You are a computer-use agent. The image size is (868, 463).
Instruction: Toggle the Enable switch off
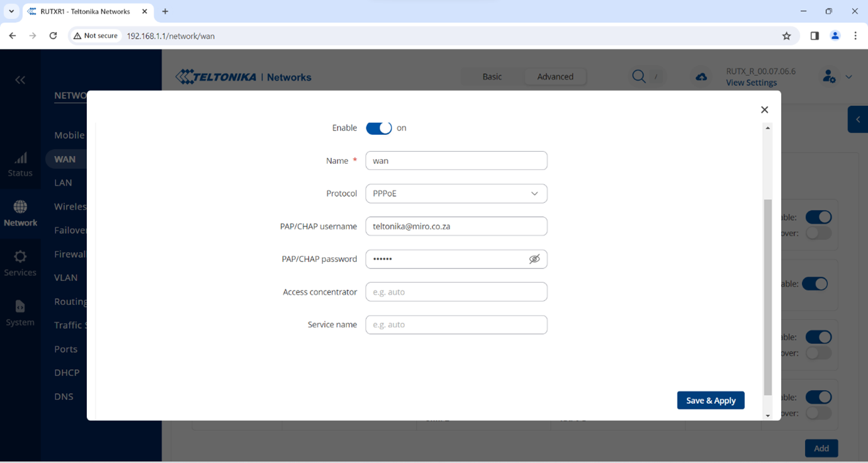[x=379, y=128]
